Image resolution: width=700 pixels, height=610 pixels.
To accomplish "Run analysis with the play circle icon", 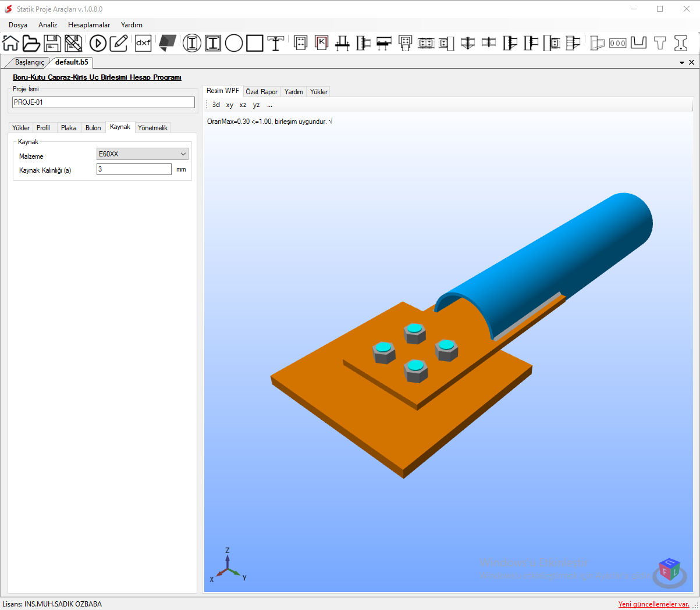I will [x=98, y=43].
